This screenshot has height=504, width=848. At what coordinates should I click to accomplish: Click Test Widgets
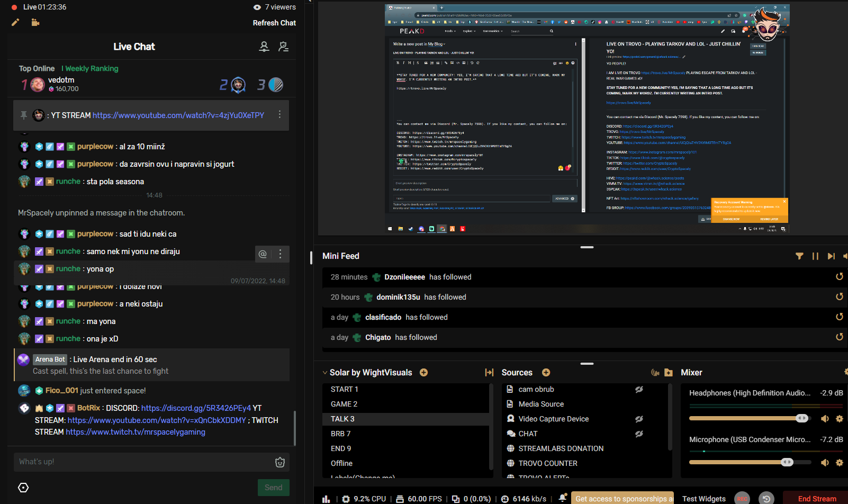704,499
